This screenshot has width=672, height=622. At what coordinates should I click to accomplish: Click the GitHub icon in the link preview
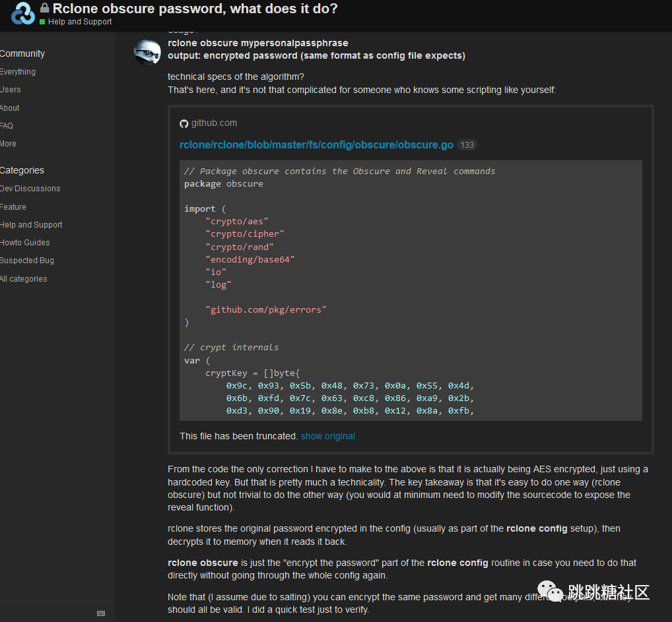[x=184, y=124]
